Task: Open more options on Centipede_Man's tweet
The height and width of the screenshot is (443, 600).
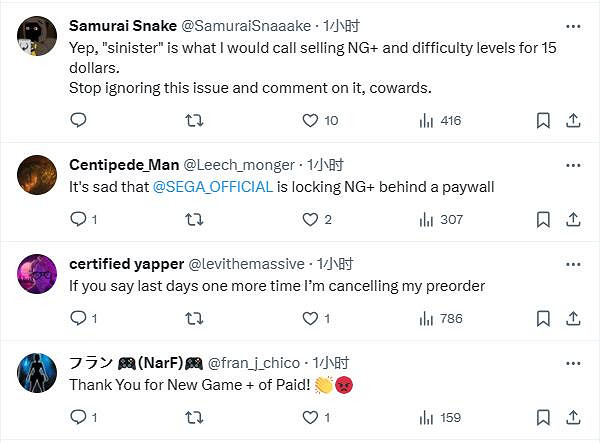Action: tap(572, 165)
